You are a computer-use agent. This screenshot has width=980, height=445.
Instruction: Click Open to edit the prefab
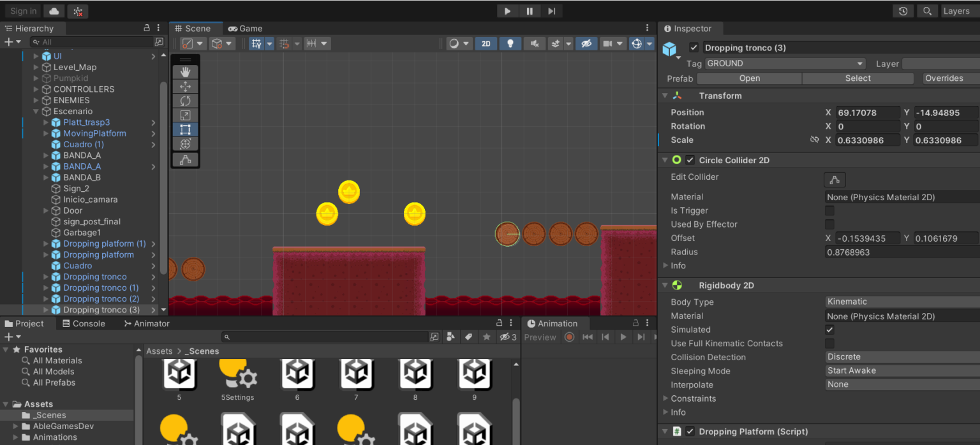(748, 78)
